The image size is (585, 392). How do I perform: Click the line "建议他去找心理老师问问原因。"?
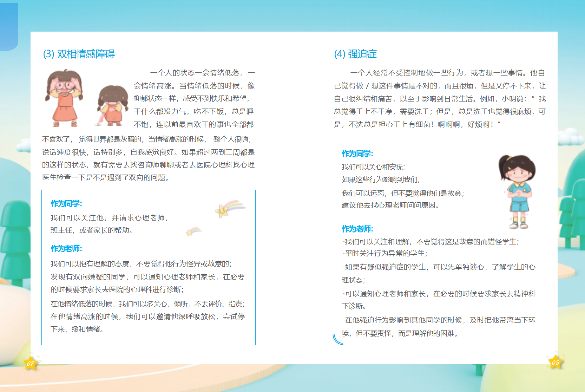tap(391, 205)
